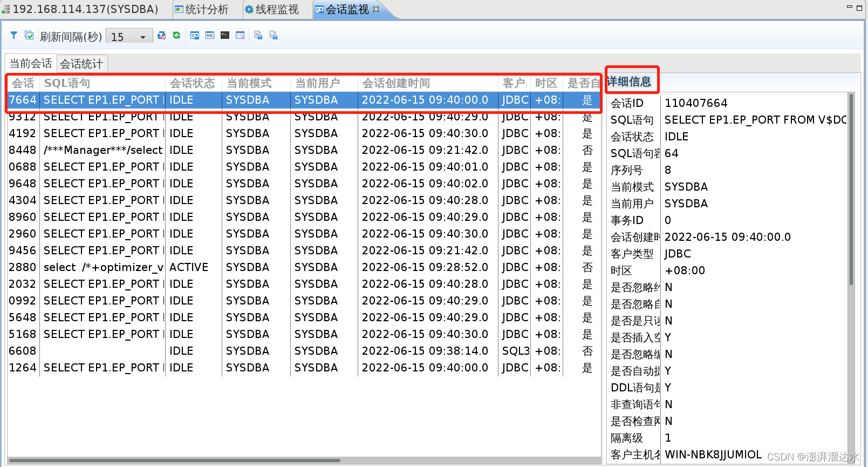Click the table columns settings icon

click(x=240, y=36)
